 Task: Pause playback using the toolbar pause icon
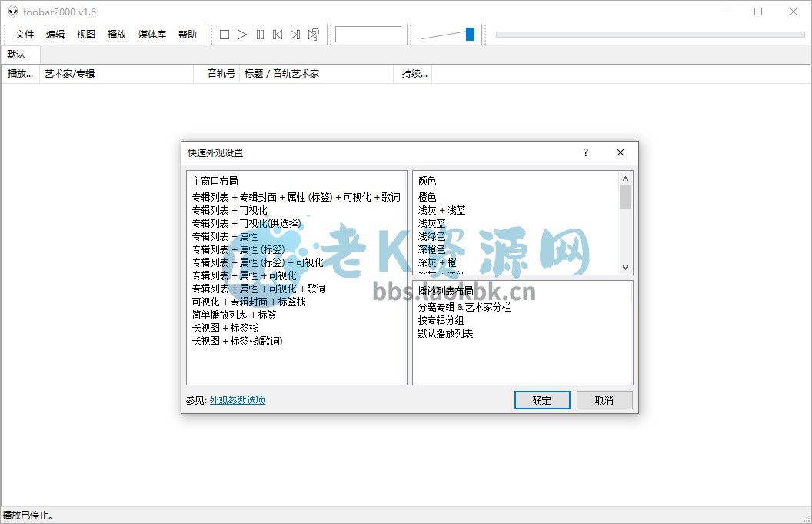(x=260, y=35)
